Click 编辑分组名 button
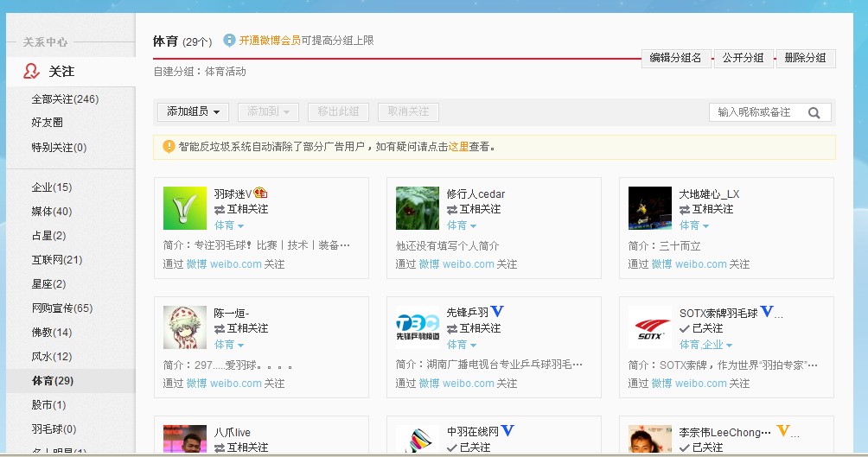 (676, 58)
